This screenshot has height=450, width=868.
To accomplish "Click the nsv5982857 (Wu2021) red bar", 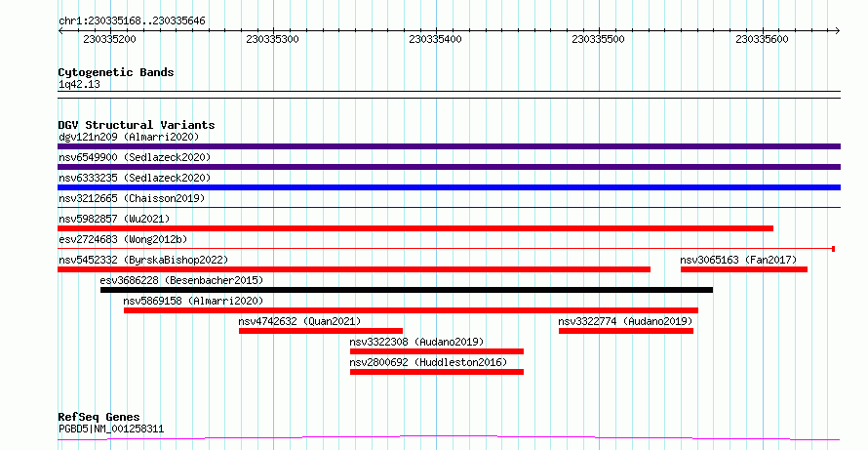I will coord(415,228).
